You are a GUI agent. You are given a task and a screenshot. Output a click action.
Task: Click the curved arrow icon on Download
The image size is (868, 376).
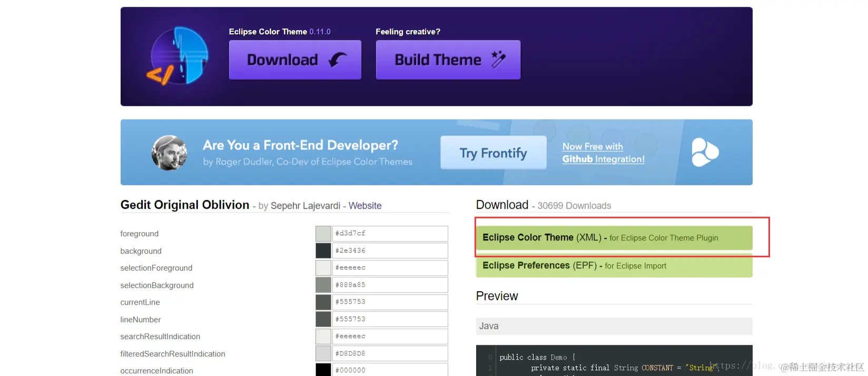(338, 60)
